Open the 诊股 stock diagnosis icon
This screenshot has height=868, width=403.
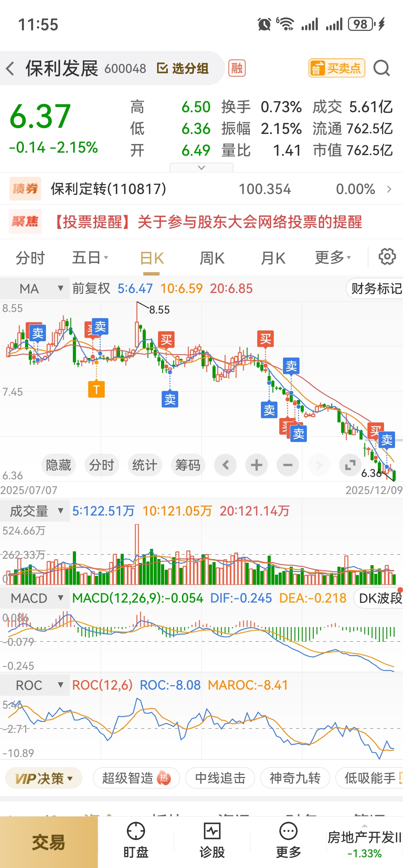pyautogui.click(x=212, y=840)
